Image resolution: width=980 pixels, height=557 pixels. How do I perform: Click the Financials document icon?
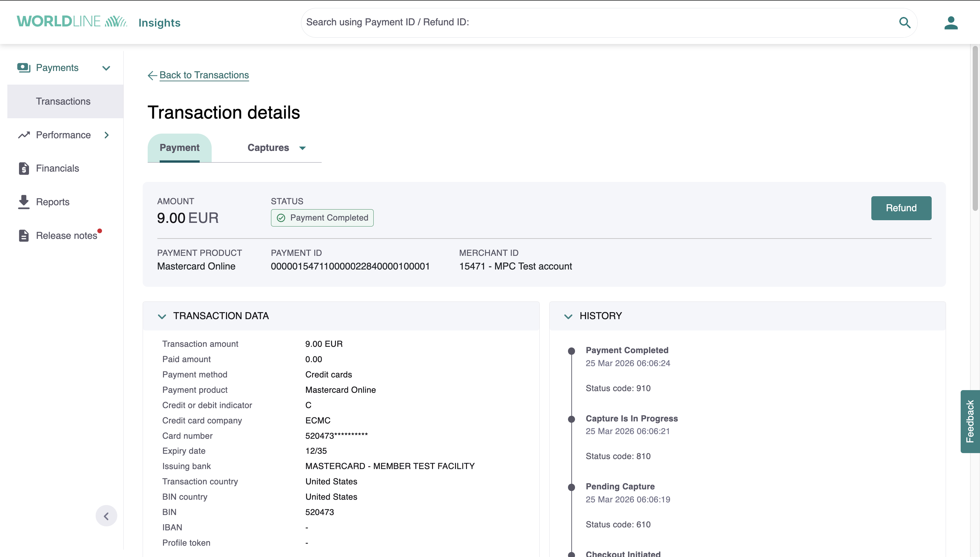[x=24, y=168]
